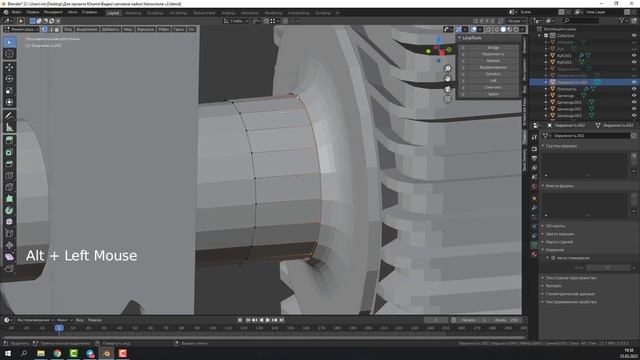
Task: Open the Файл menu
Action: point(17,12)
